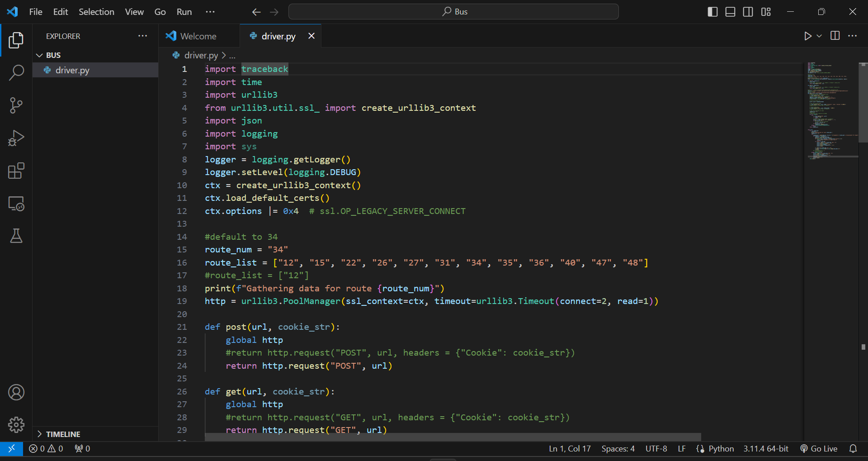Open the Search view in activity bar

click(16, 72)
